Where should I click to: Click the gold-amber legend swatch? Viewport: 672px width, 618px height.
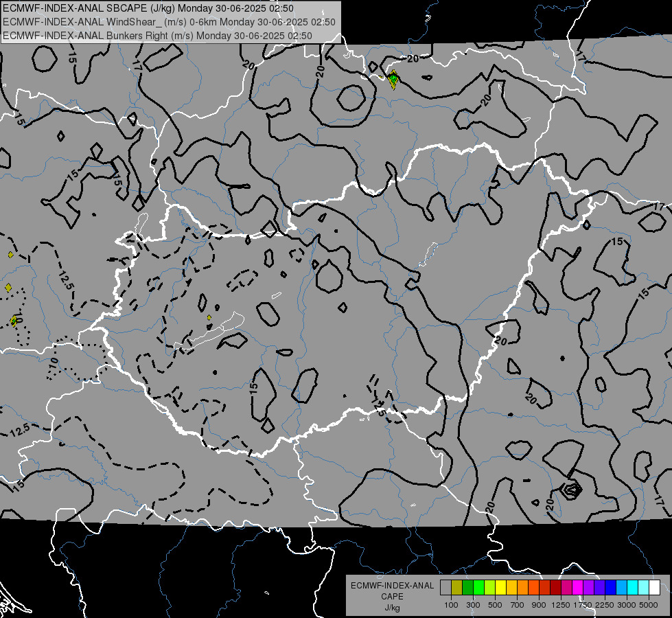511,588
